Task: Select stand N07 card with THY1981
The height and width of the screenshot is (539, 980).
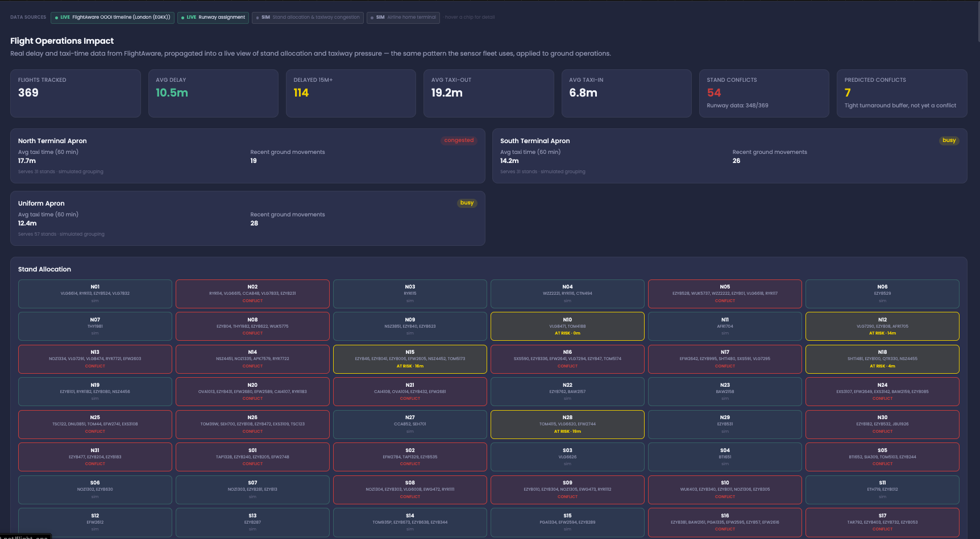Action: (x=95, y=327)
